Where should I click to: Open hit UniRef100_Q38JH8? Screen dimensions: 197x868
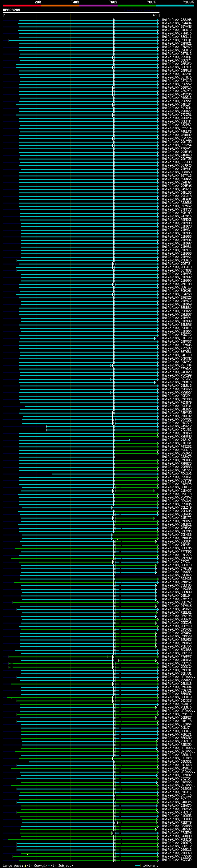[x=176, y=20]
